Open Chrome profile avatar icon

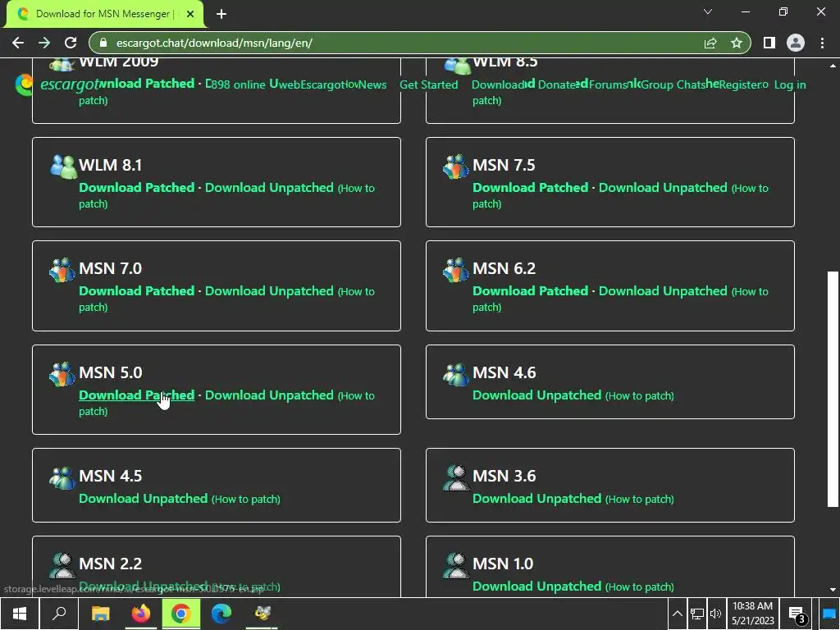click(x=796, y=43)
